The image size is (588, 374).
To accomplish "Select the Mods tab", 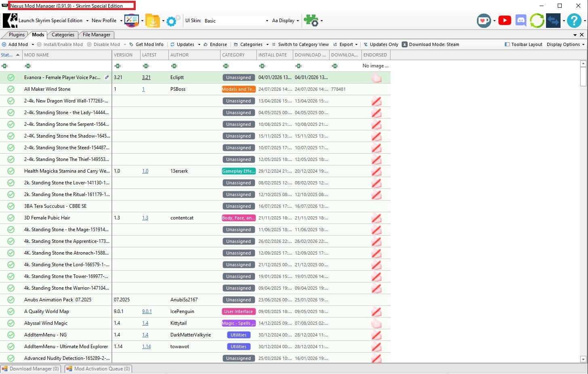I will 38,35.
